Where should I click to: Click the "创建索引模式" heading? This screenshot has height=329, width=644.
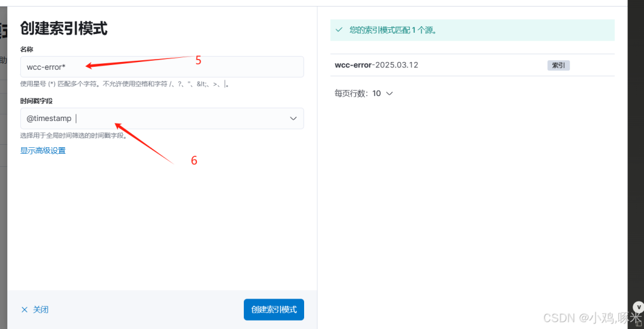(64, 29)
